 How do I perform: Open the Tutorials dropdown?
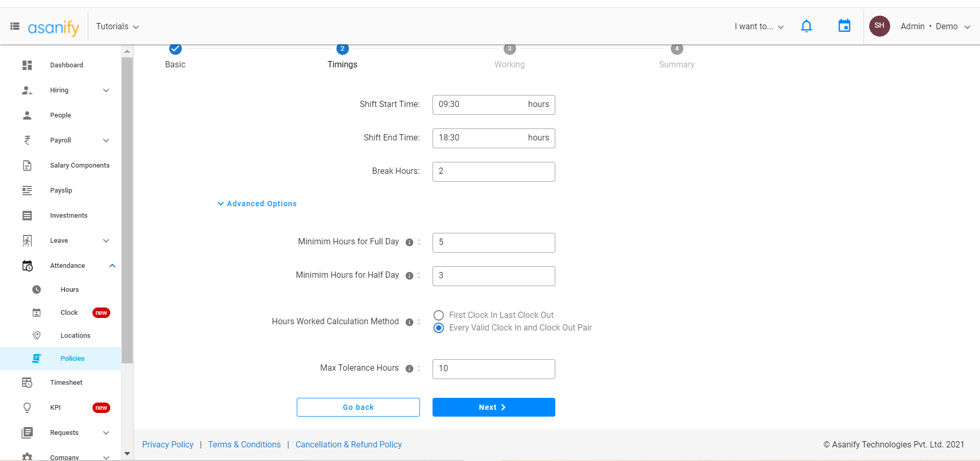(117, 27)
